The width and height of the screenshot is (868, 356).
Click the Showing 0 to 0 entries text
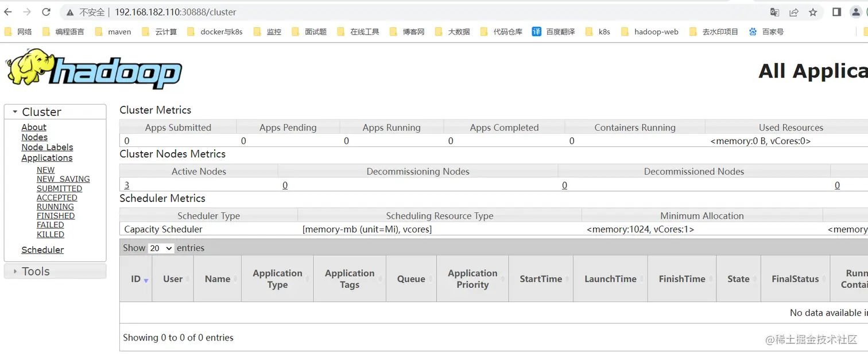click(178, 338)
